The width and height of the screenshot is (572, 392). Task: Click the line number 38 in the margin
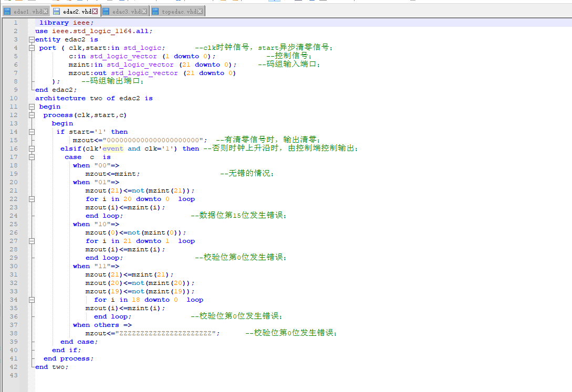point(14,333)
